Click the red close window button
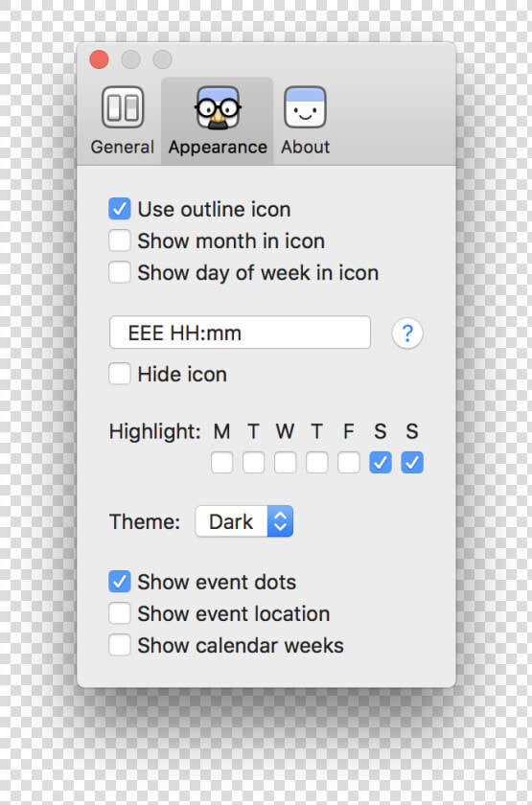This screenshot has height=805, width=532. (x=99, y=59)
